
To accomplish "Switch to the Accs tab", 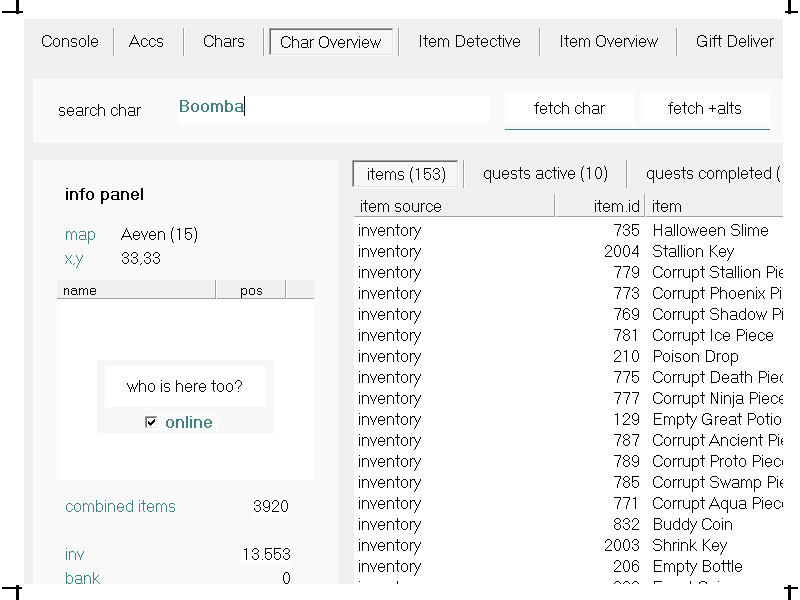I will pos(146,42).
